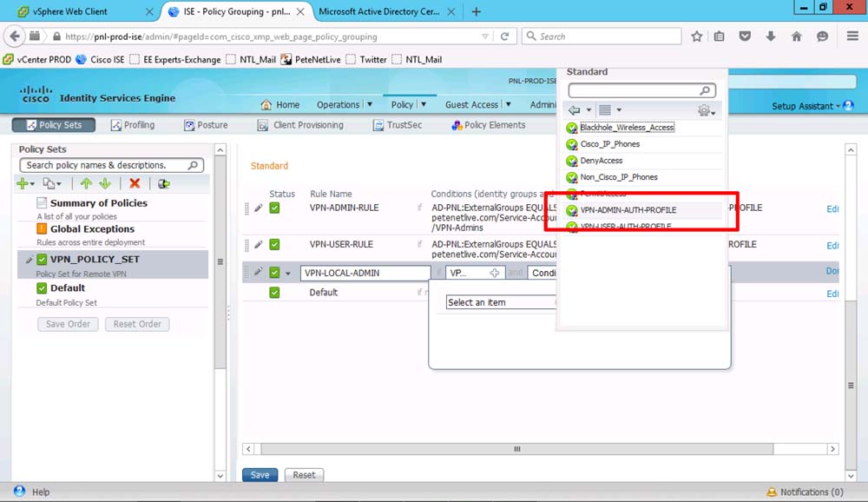Open the chat bubble icon in browser toolbar

click(x=823, y=36)
